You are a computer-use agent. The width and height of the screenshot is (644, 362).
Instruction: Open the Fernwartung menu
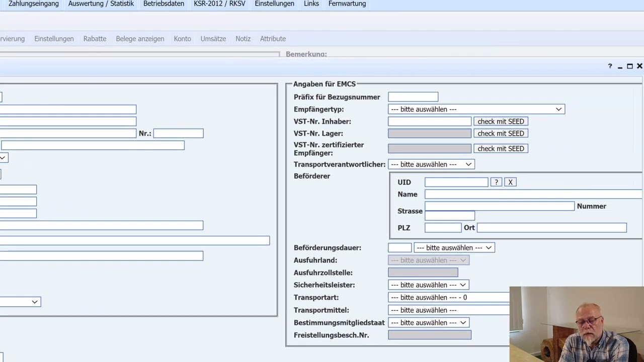tap(347, 4)
